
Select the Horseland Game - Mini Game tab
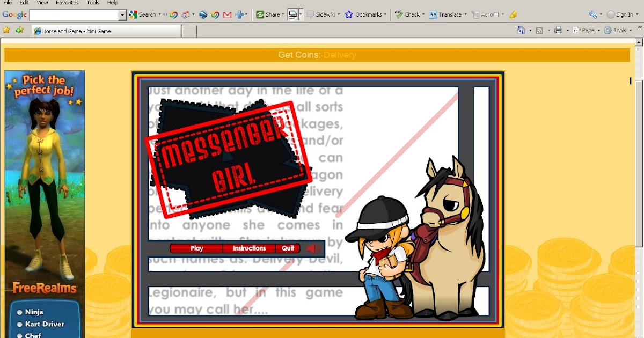coord(106,31)
